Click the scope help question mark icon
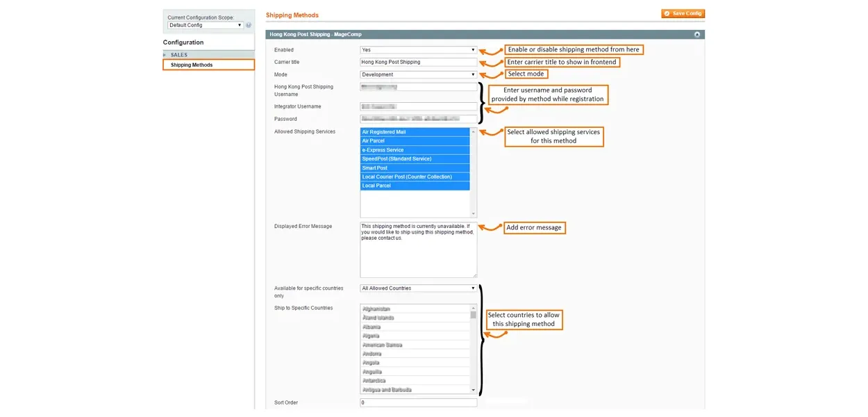The height and width of the screenshot is (417, 868). (x=249, y=25)
